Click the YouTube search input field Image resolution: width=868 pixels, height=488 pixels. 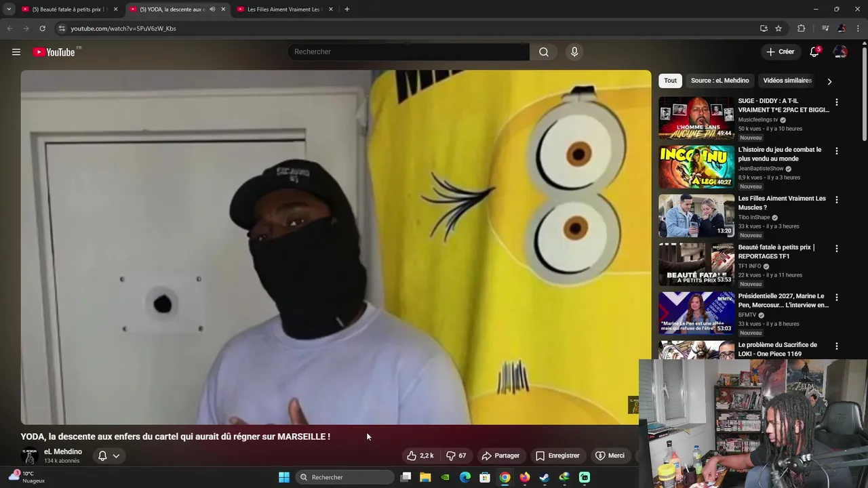point(408,52)
